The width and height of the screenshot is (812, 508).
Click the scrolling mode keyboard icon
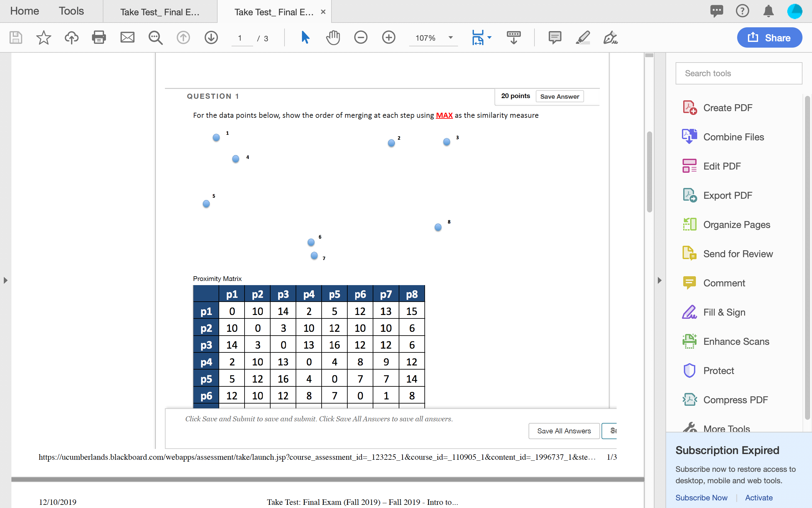pos(514,38)
